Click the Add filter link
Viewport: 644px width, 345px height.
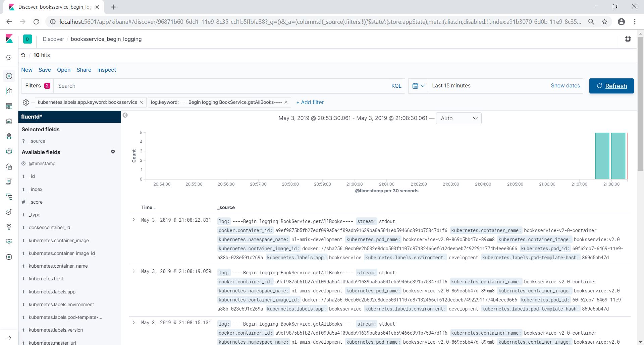tap(310, 102)
